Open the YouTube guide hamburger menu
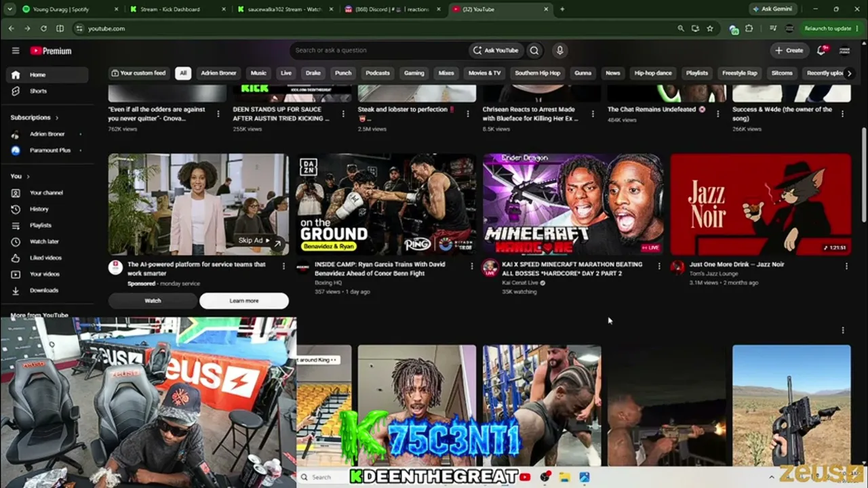 tap(16, 51)
